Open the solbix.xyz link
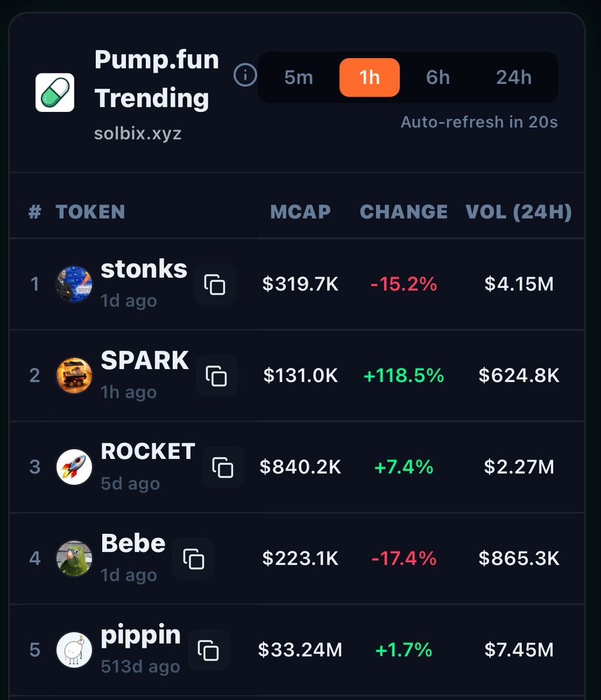Screen dimensions: 601x700 [138, 134]
